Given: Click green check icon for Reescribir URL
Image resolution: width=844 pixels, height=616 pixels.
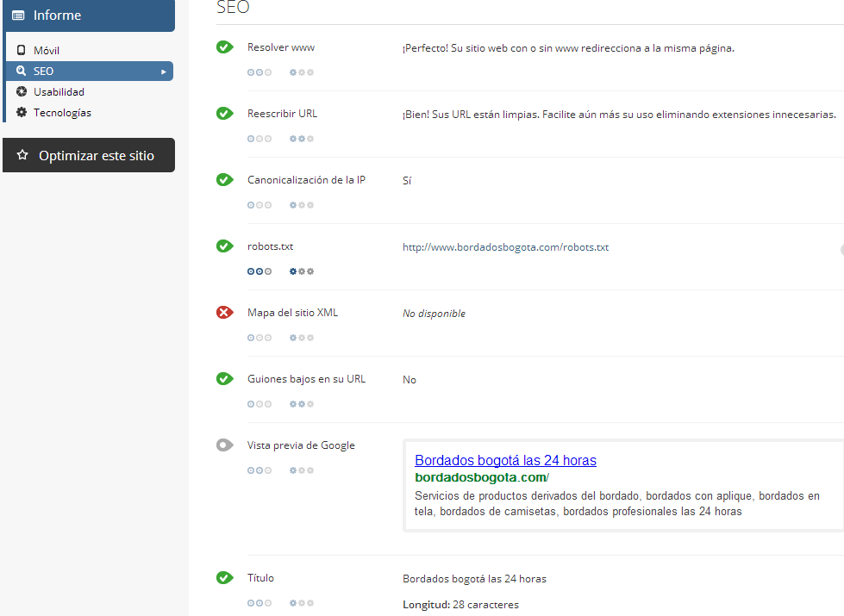Looking at the screenshot, I should (224, 114).
